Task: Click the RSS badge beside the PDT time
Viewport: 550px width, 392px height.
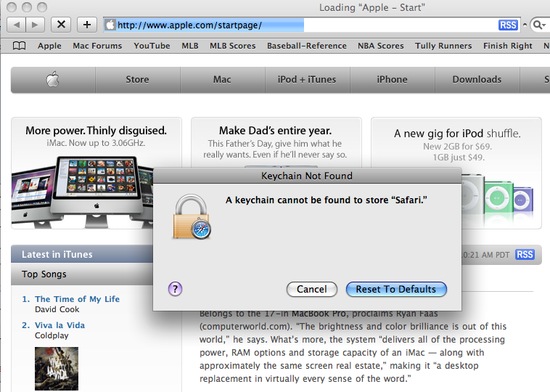Action: [525, 254]
